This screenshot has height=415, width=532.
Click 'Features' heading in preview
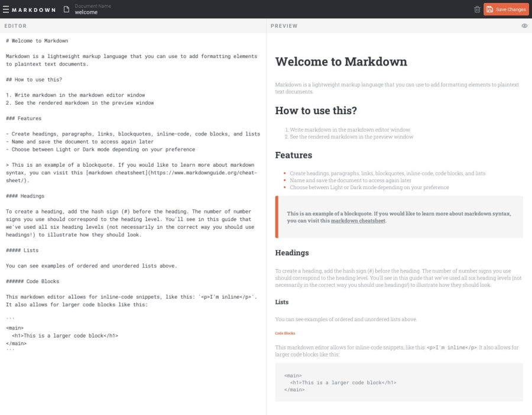coord(293,155)
